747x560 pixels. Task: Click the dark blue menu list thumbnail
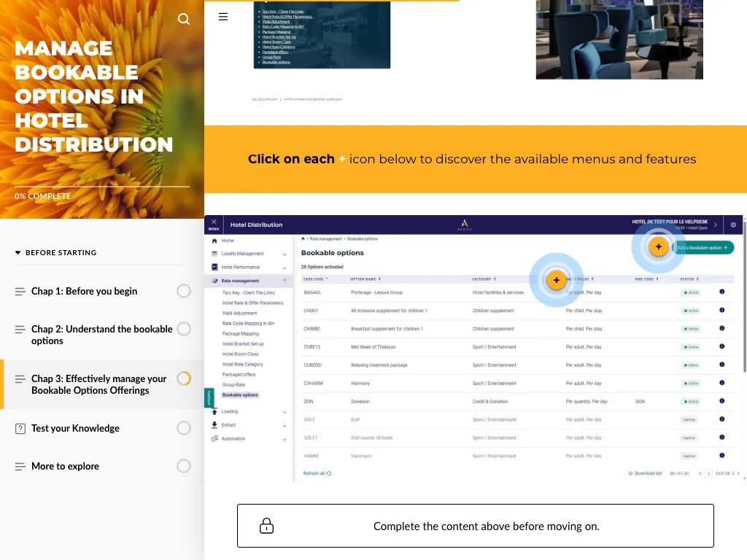point(322,34)
